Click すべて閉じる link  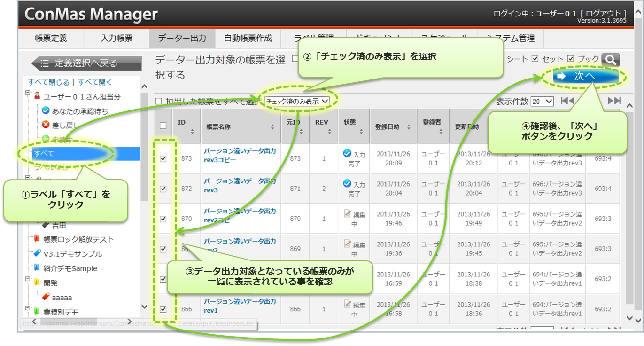tap(48, 82)
